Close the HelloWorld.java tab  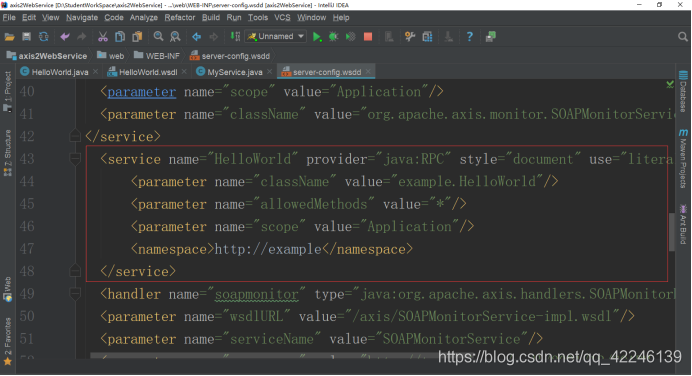point(95,71)
